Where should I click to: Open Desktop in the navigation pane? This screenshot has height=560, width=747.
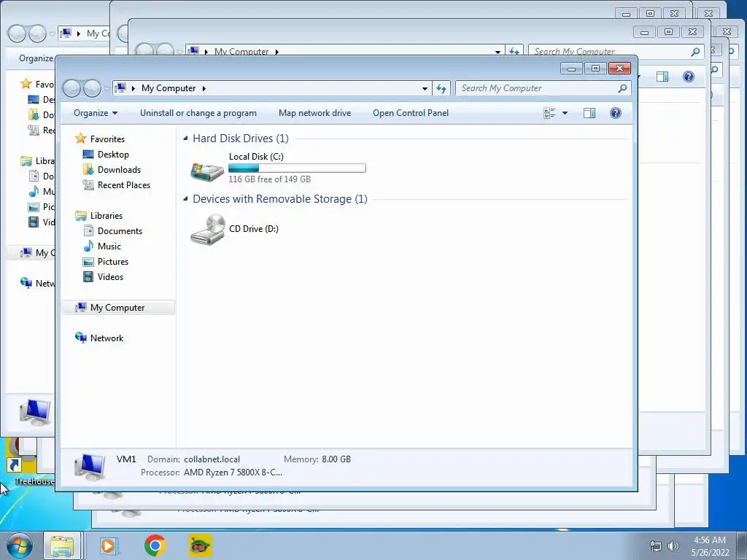113,155
